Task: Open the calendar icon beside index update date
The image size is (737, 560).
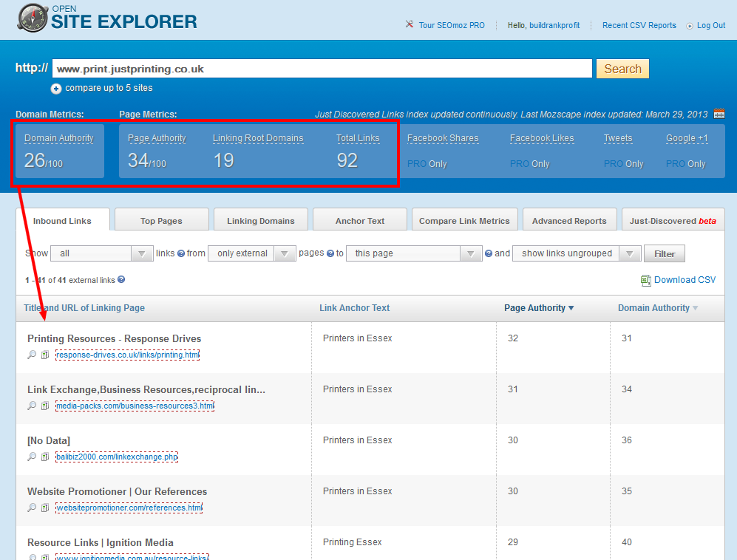Action: [x=719, y=114]
